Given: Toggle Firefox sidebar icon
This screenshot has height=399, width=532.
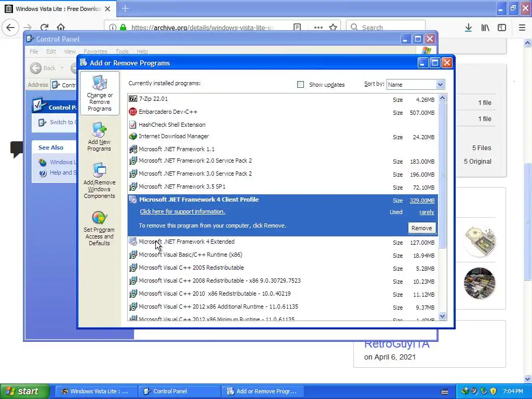Looking at the screenshot, I should (502, 28).
